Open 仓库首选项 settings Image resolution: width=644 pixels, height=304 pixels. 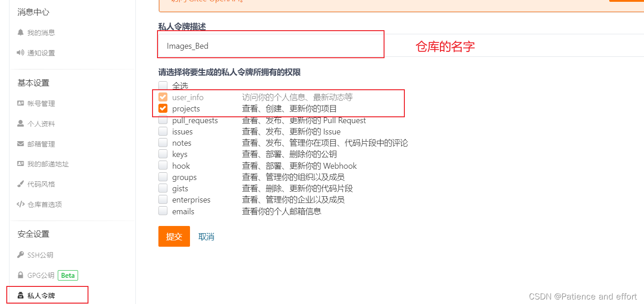(x=45, y=204)
